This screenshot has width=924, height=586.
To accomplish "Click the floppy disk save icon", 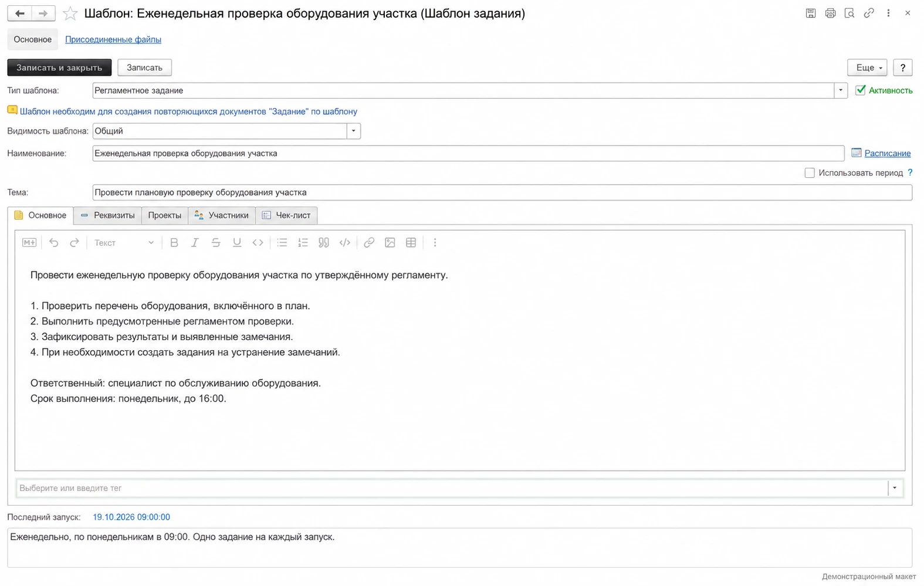I will pos(811,13).
